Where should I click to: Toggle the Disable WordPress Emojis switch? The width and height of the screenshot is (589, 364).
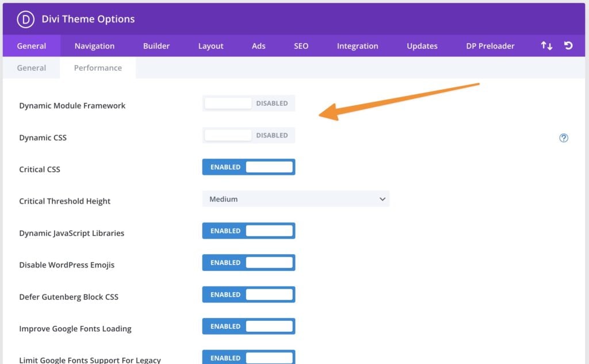pyautogui.click(x=248, y=263)
